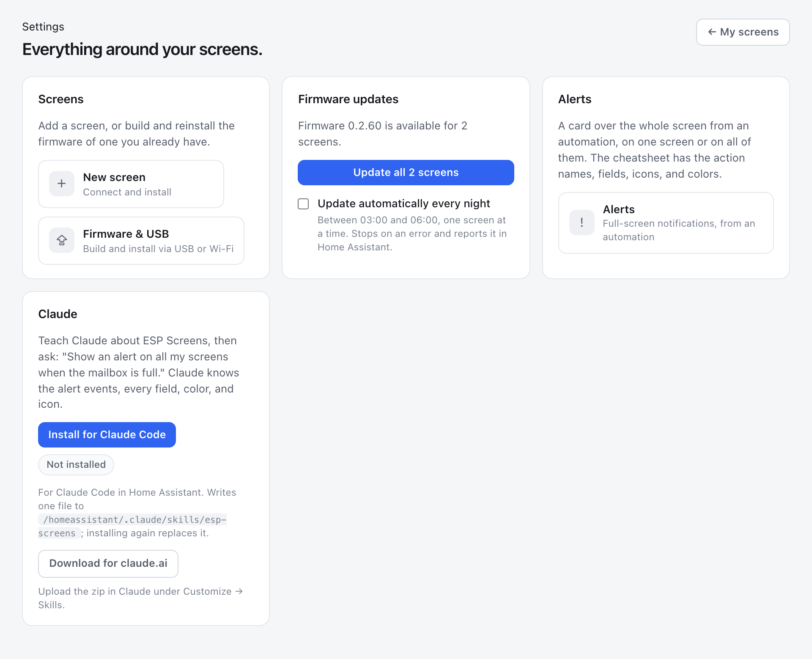The image size is (812, 659).
Task: Click the Screens section heading
Action: (x=61, y=99)
